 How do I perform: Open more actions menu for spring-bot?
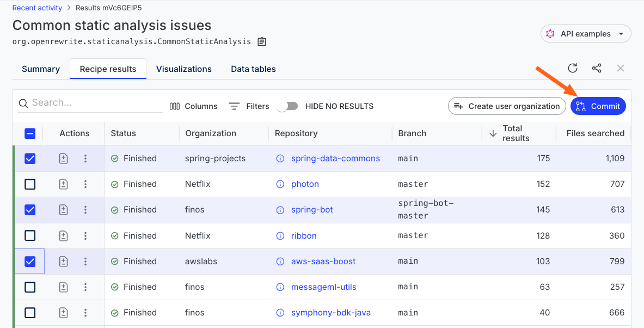coord(85,210)
